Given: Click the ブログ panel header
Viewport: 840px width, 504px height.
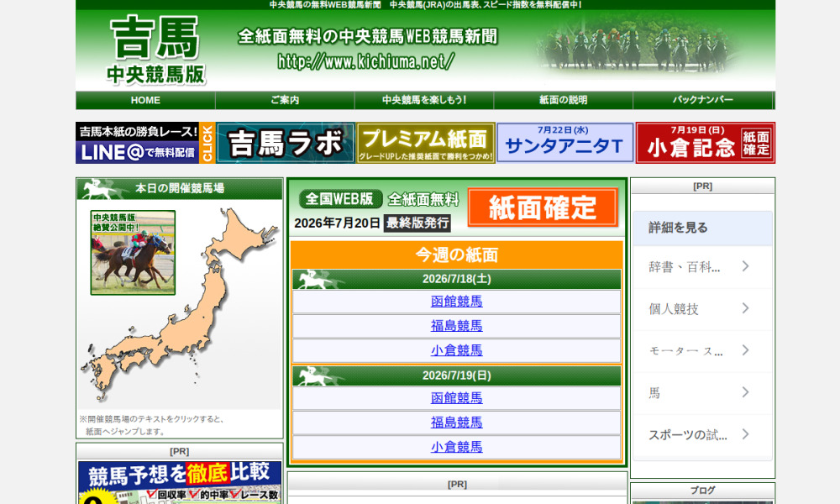Looking at the screenshot, I should (x=702, y=490).
